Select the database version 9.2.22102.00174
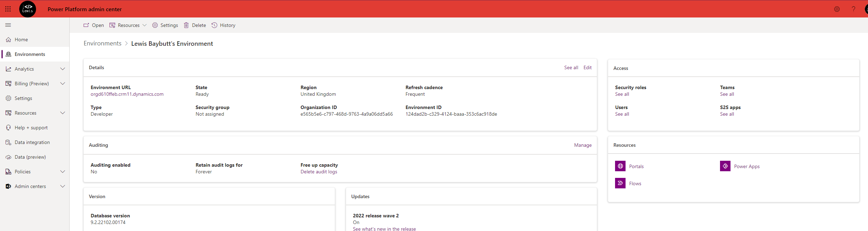The height and width of the screenshot is (231, 868). coord(108,223)
